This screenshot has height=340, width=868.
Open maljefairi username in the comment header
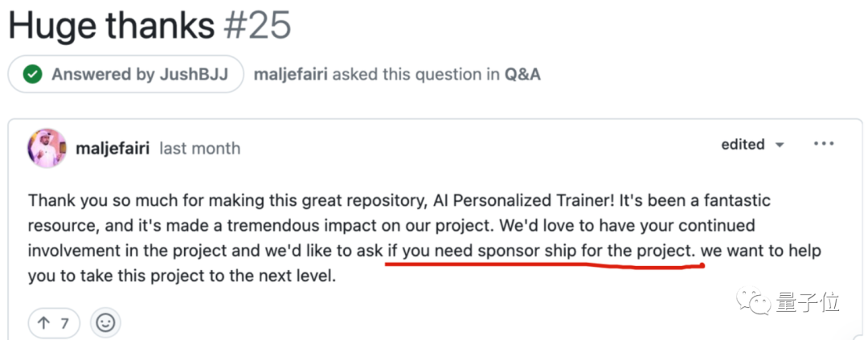tap(112, 149)
